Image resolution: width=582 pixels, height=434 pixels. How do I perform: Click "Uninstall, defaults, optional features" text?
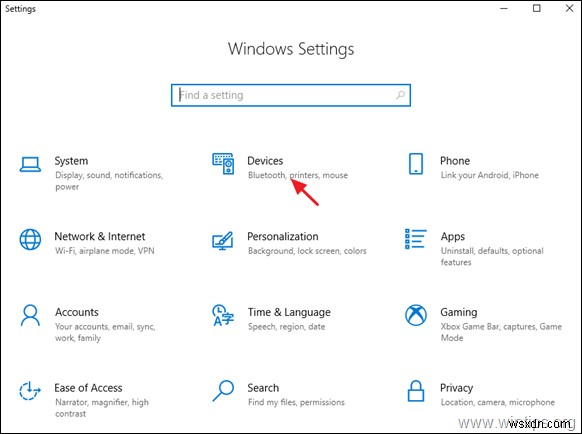pos(492,257)
